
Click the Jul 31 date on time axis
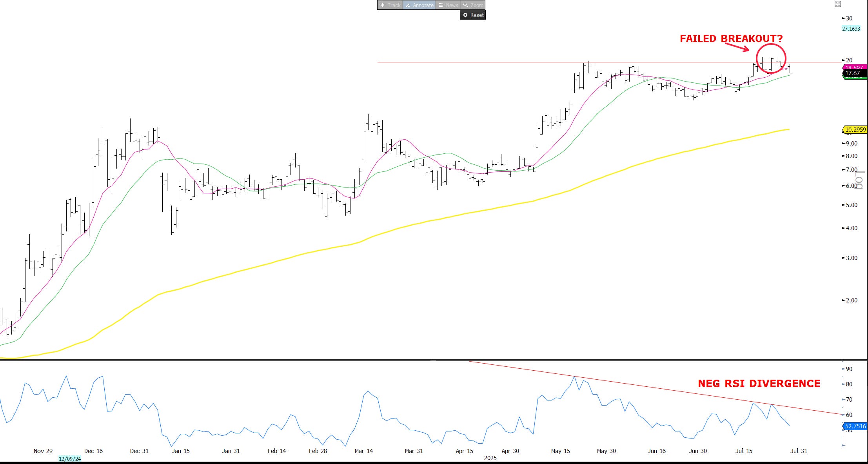pos(799,451)
